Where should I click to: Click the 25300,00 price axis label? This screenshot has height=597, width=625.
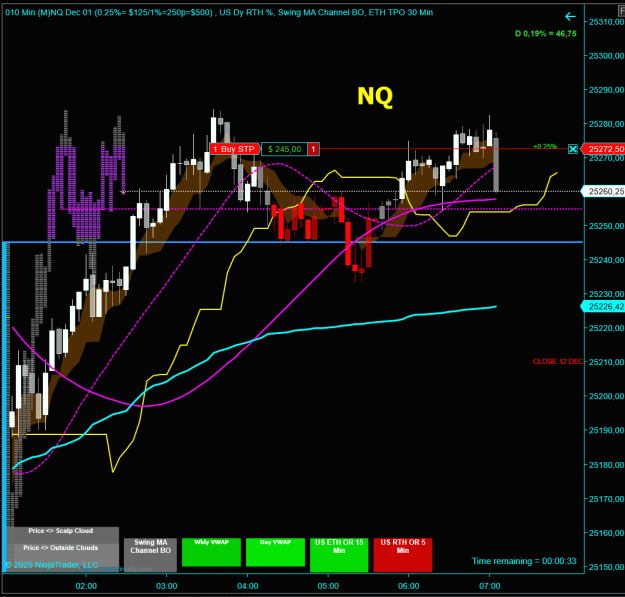607,56
